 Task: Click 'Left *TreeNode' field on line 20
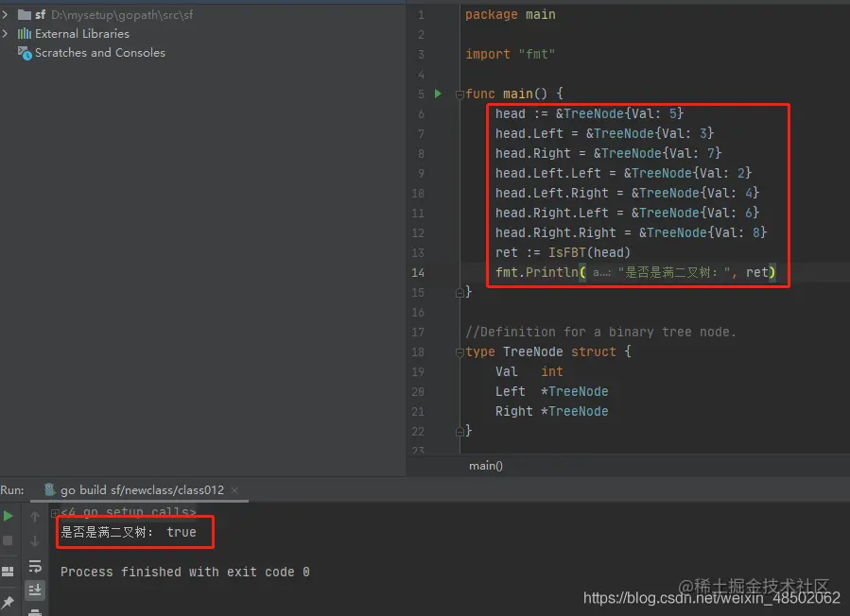pos(551,392)
